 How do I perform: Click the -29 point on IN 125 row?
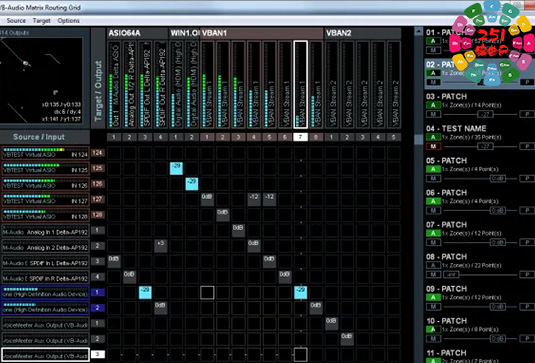(x=176, y=168)
